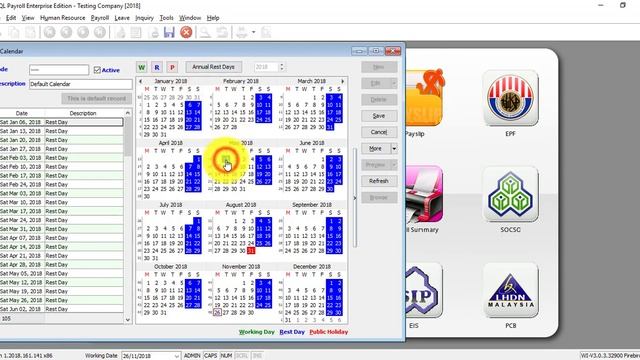Change the year with the spinner arrows

pyautogui.click(x=281, y=67)
